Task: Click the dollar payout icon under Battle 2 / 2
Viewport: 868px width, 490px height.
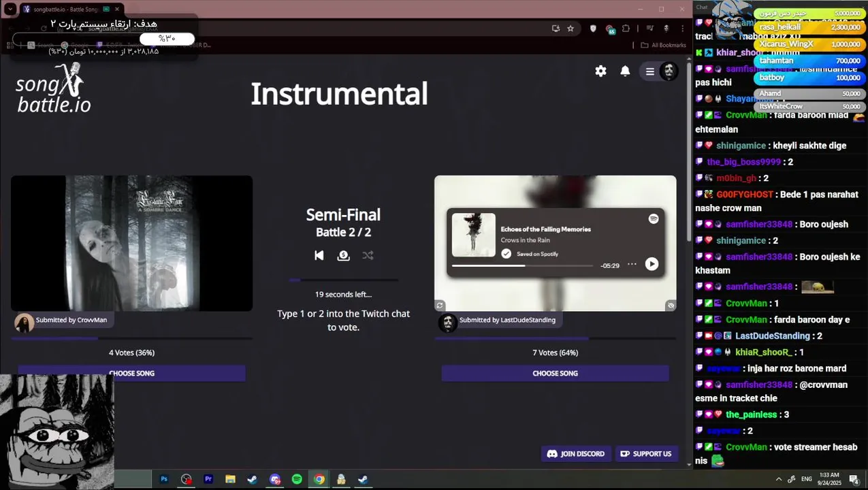Action: tap(343, 255)
